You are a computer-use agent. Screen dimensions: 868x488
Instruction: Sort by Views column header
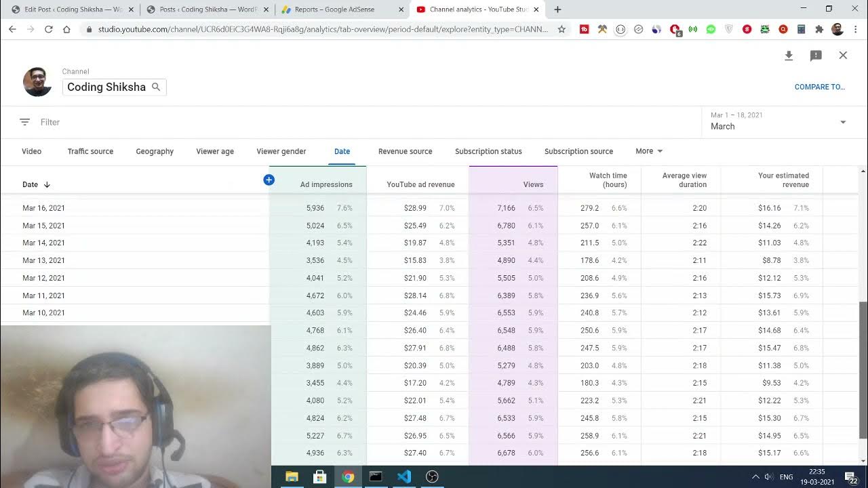pyautogui.click(x=533, y=184)
